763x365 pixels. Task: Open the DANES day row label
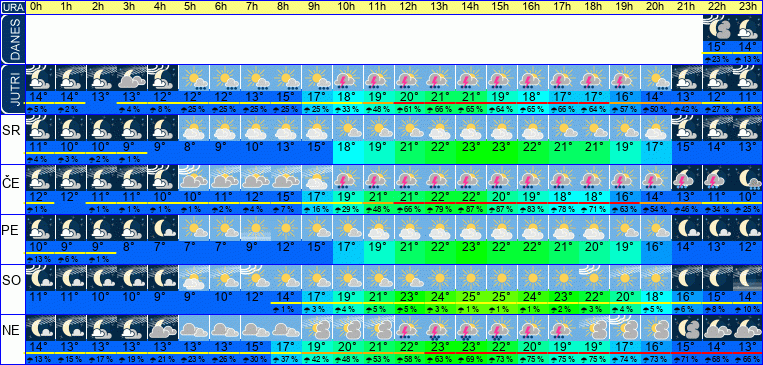[13, 39]
